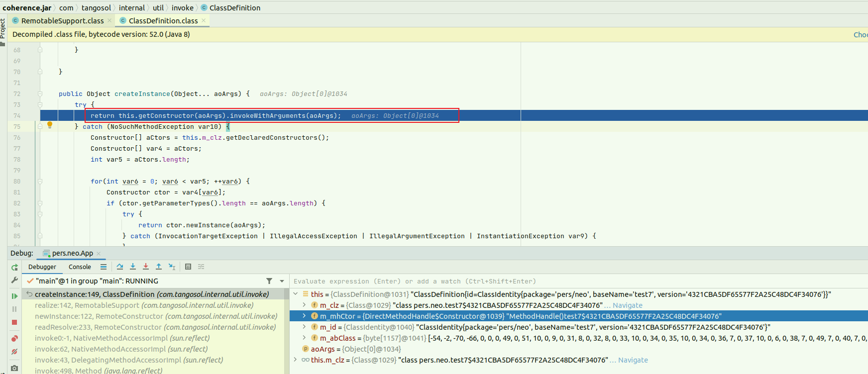The width and height of the screenshot is (868, 374).
Task: Close the pers.neo.App debug tab
Action: click(x=99, y=254)
